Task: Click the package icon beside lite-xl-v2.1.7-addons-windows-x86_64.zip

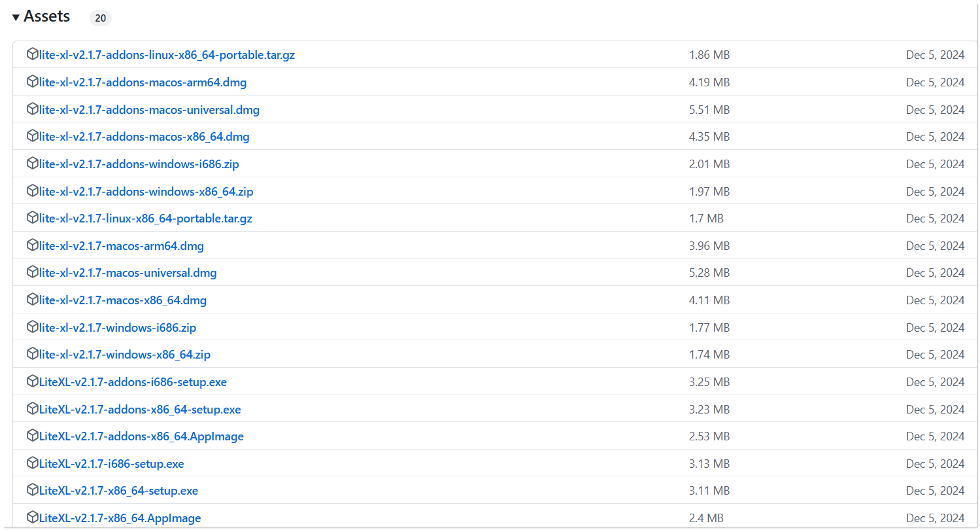Action: tap(32, 191)
